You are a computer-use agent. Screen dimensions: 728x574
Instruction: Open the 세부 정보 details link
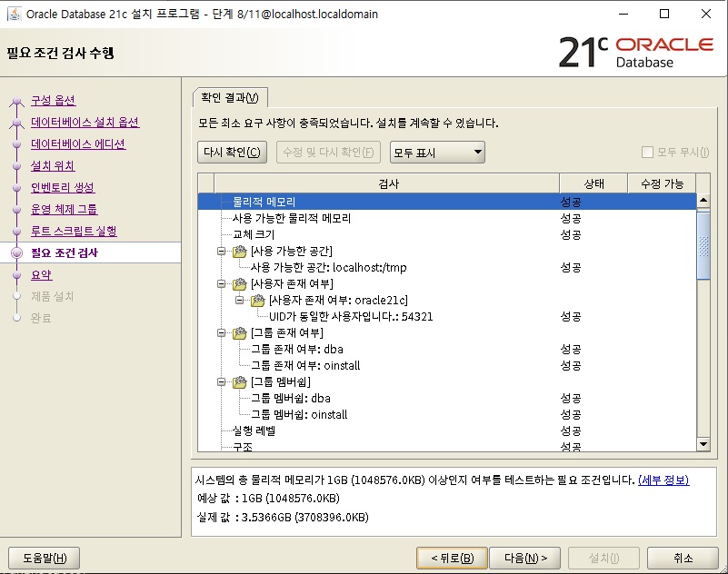click(x=663, y=480)
